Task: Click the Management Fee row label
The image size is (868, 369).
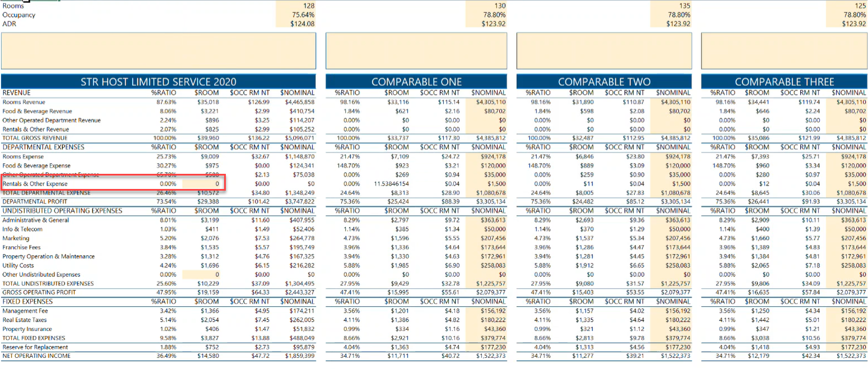Action: [x=25, y=311]
